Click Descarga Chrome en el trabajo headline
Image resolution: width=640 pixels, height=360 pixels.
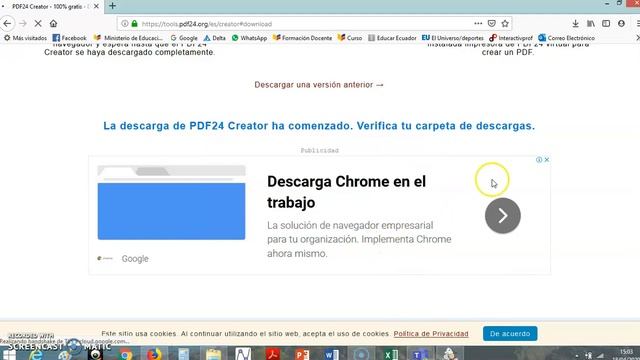(x=347, y=192)
